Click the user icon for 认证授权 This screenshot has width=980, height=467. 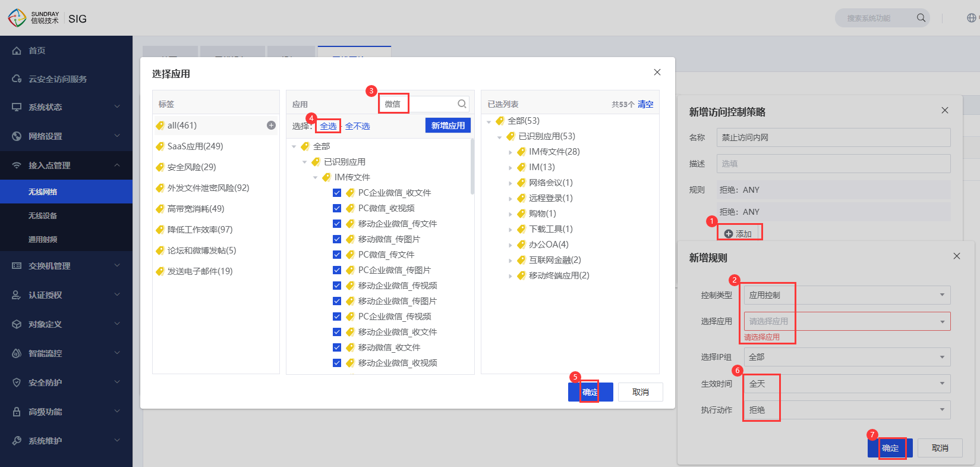tap(17, 295)
